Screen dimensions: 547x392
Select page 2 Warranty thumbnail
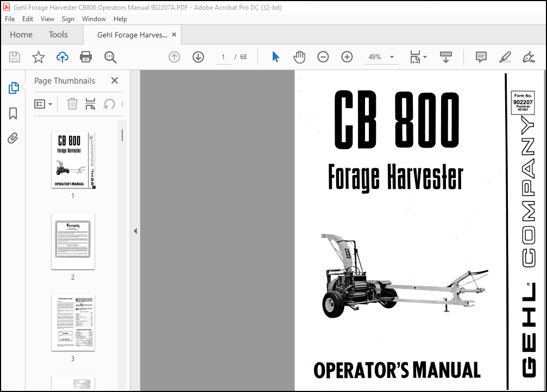[73, 242]
